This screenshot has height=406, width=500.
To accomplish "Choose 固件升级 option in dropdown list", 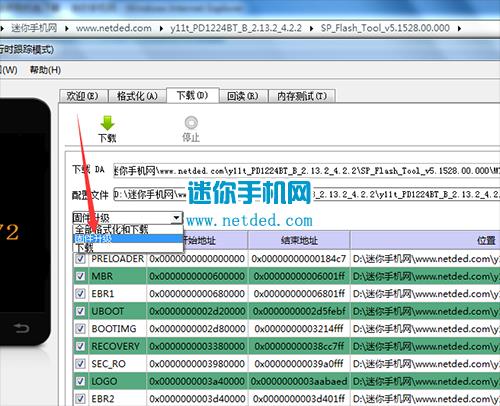I will click(x=128, y=238).
